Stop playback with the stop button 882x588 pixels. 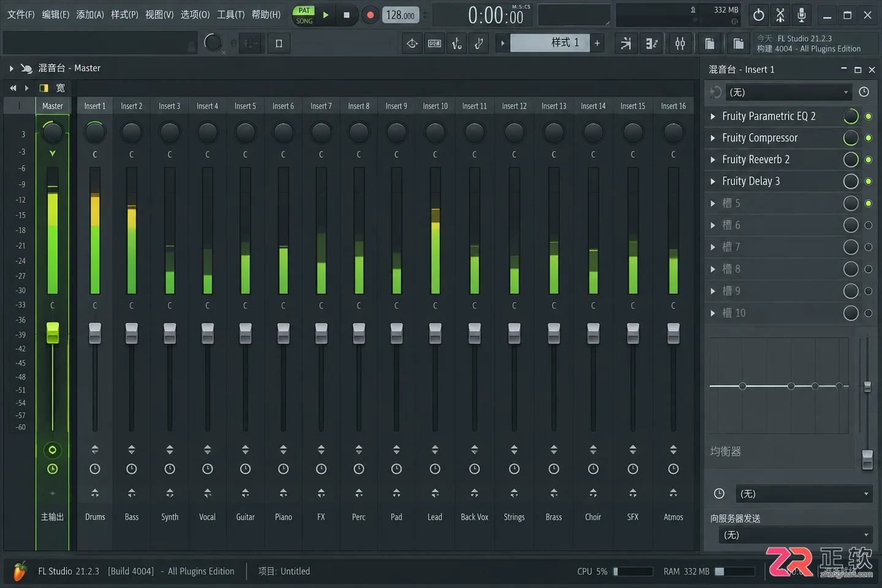coord(347,15)
